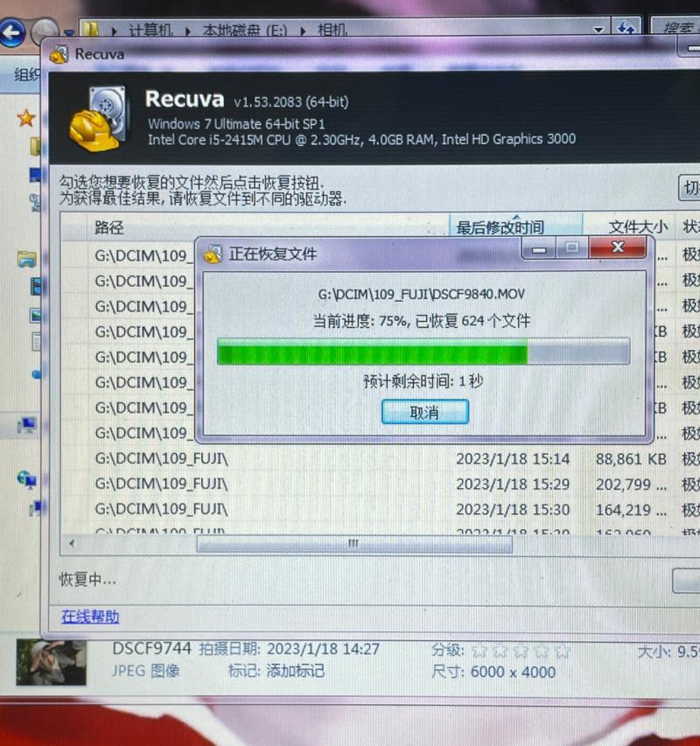Screen dimensions: 700x746
Task: Select the row dated 2023/1/18 15:14
Action: click(378, 459)
